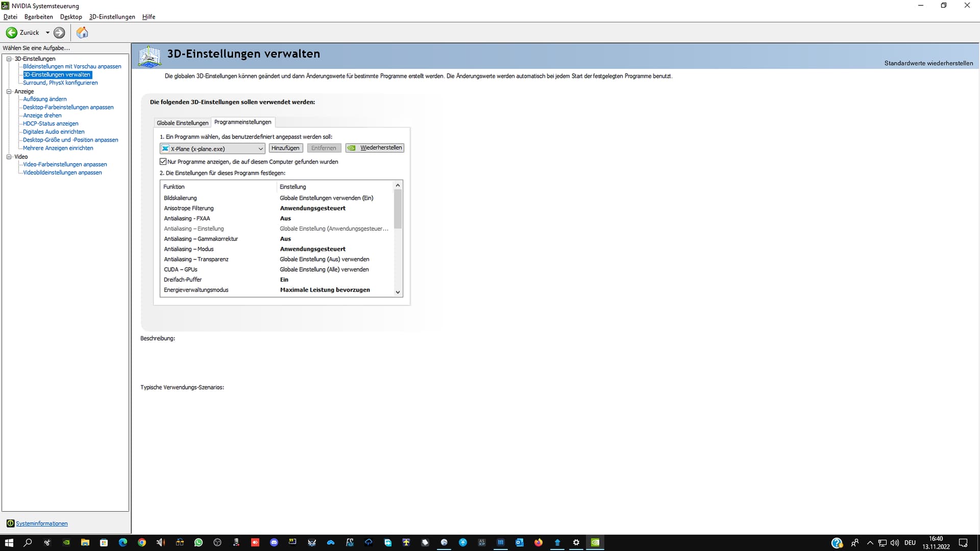
Task: Open Discord from the taskbar
Action: (274, 542)
